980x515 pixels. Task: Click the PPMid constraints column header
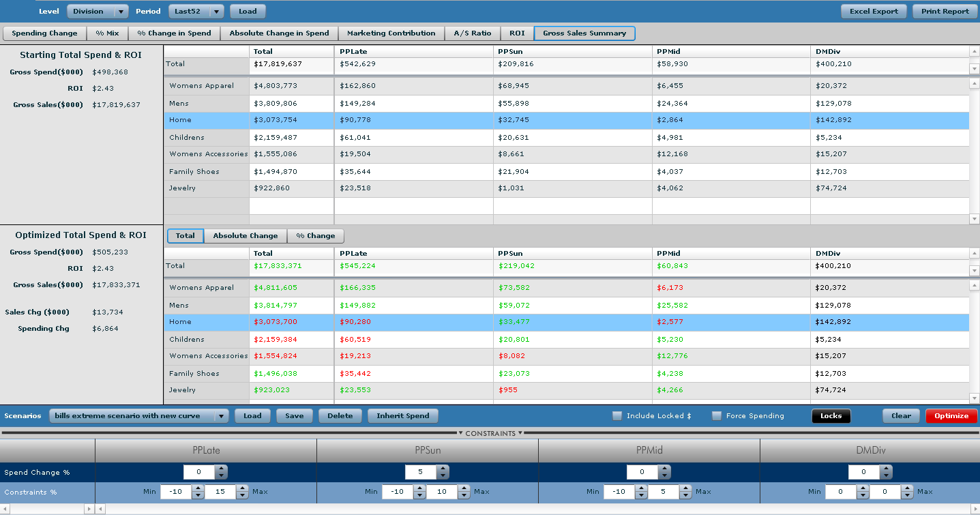click(x=649, y=451)
